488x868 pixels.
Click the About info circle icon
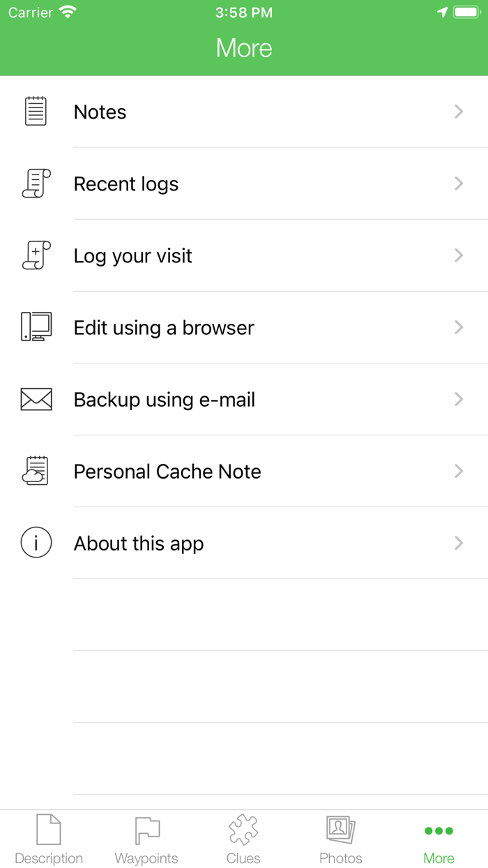36,543
